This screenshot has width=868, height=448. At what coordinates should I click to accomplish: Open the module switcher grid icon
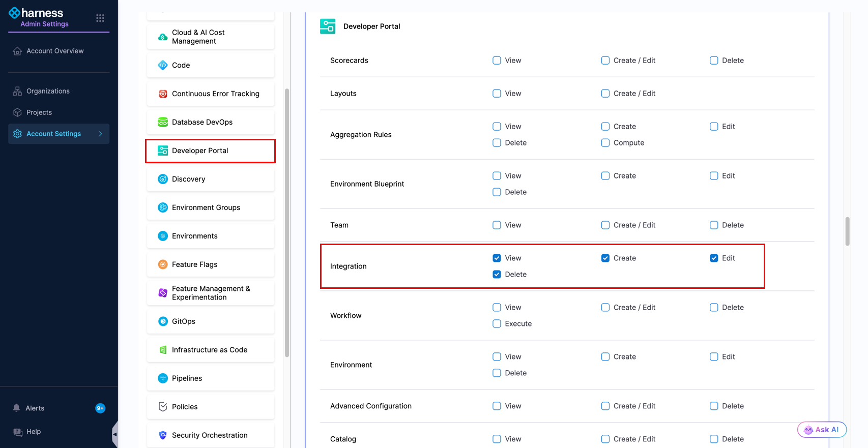(x=100, y=18)
